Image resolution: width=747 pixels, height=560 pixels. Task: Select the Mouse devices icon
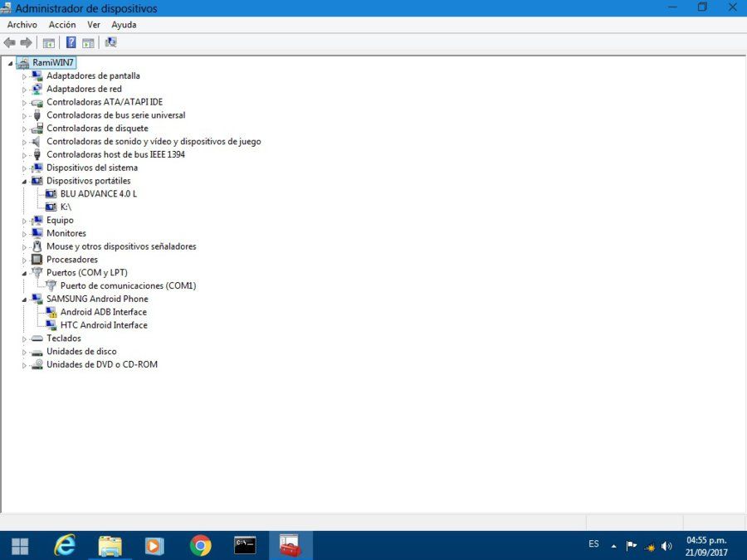(37, 246)
